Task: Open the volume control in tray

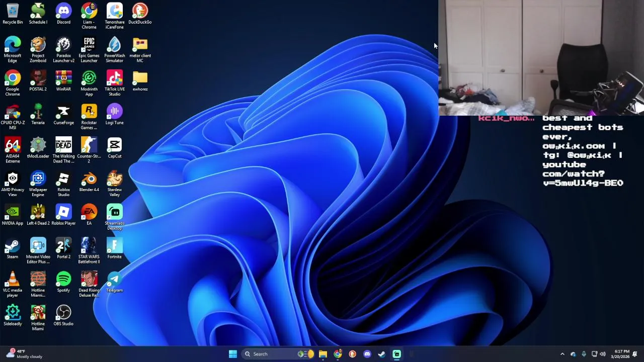Action: tap(603, 354)
